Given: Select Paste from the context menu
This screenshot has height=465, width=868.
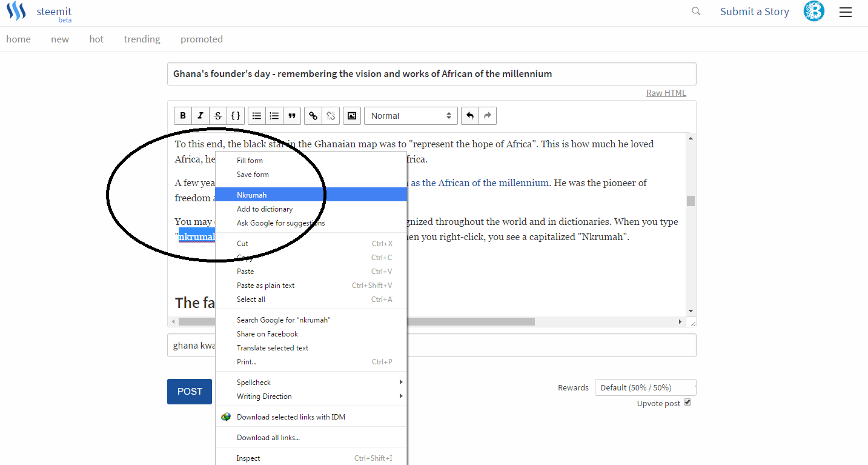Looking at the screenshot, I should click(311, 272).
